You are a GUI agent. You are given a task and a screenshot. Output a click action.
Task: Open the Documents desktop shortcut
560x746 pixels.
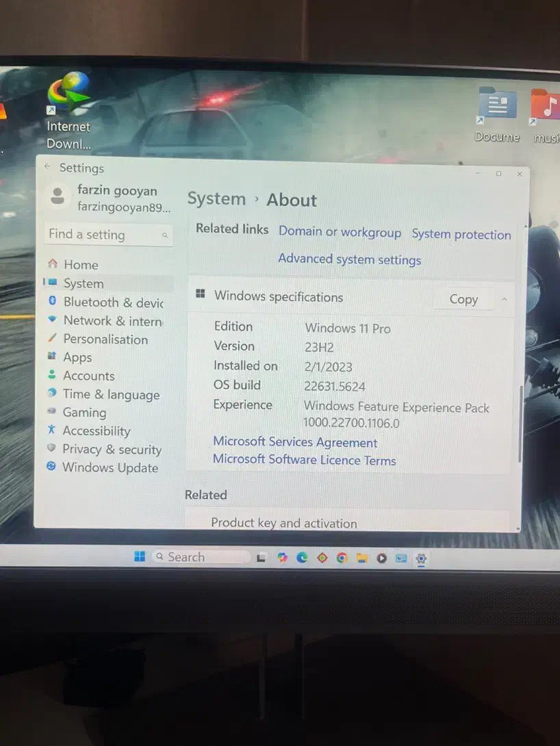point(497,114)
